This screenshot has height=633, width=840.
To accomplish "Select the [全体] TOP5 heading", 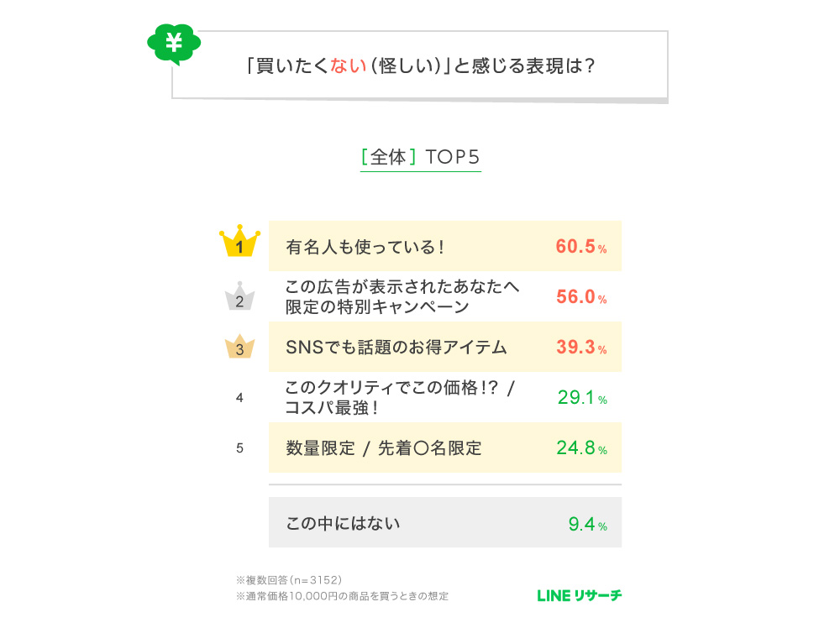I will 420,157.
